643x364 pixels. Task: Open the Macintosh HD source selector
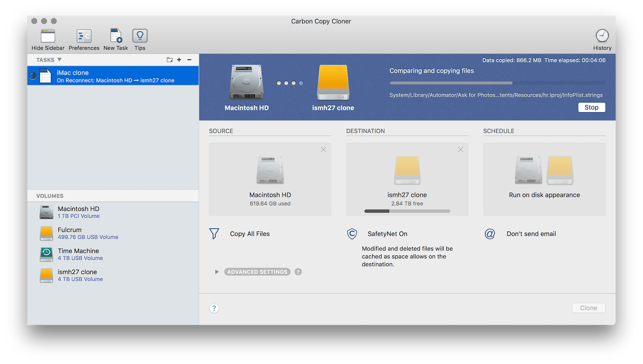pyautogui.click(x=270, y=179)
